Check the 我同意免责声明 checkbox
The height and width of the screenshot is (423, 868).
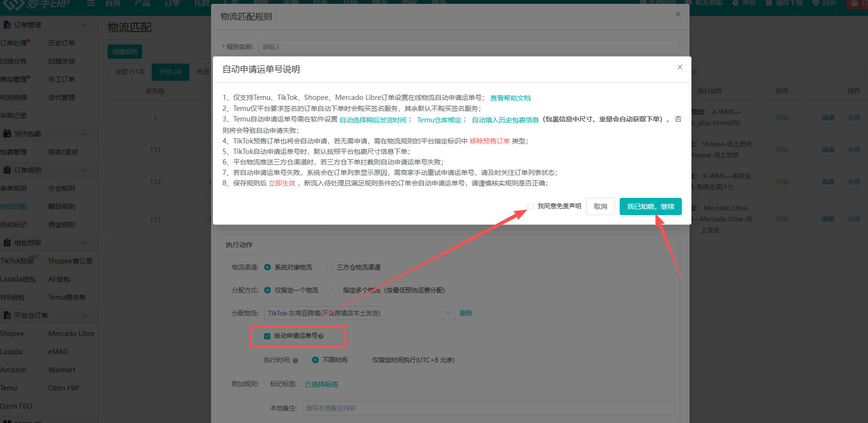pos(531,206)
